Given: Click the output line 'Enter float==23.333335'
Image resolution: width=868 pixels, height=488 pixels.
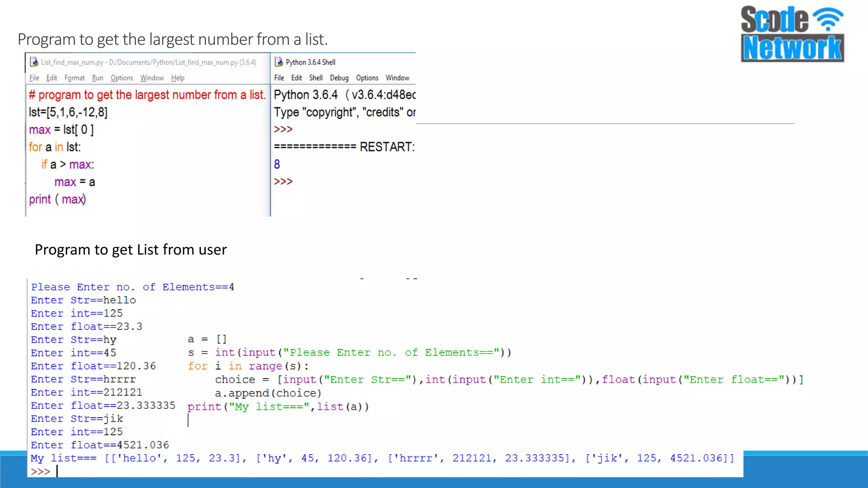Looking at the screenshot, I should (x=103, y=405).
